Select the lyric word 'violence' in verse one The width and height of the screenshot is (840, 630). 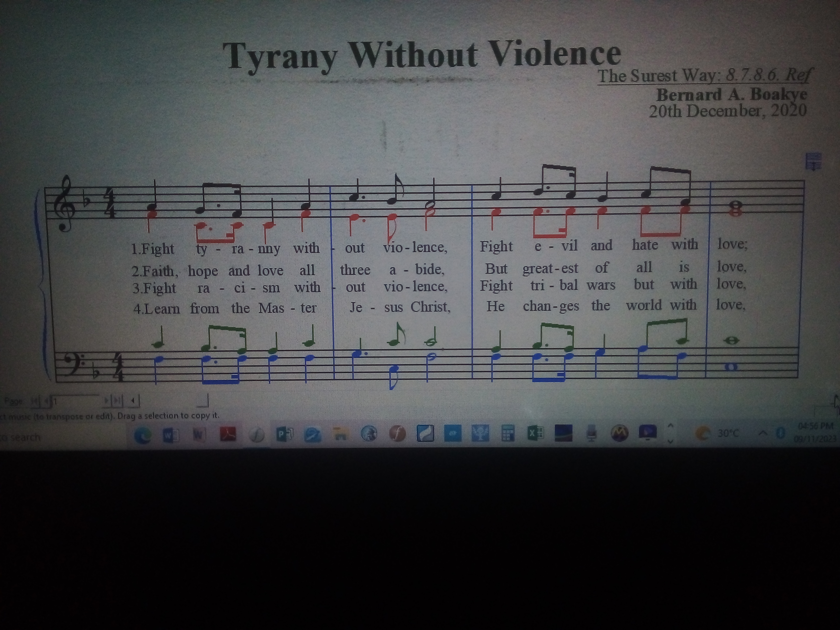pyautogui.click(x=415, y=247)
